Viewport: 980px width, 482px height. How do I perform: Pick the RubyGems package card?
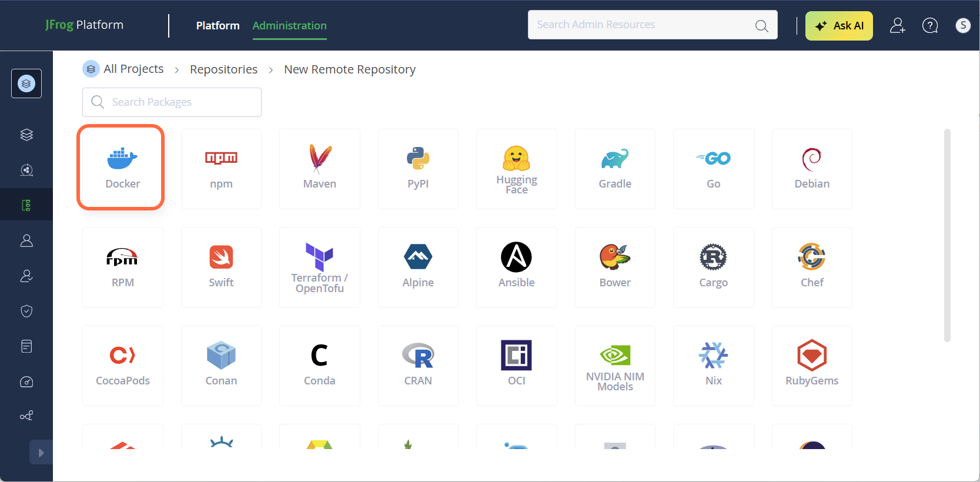click(812, 366)
